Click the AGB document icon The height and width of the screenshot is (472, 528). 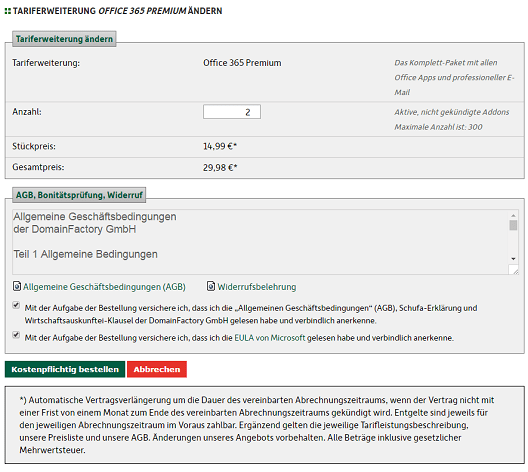(x=16, y=286)
